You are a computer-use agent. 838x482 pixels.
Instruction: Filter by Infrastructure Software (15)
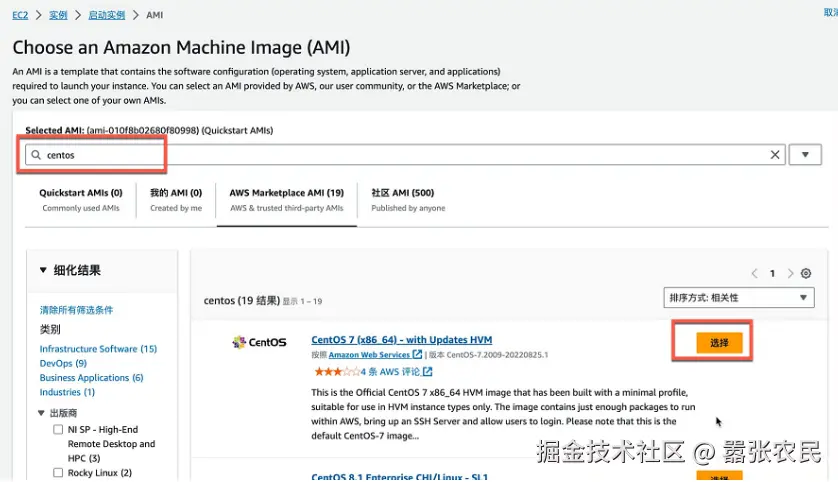point(98,349)
